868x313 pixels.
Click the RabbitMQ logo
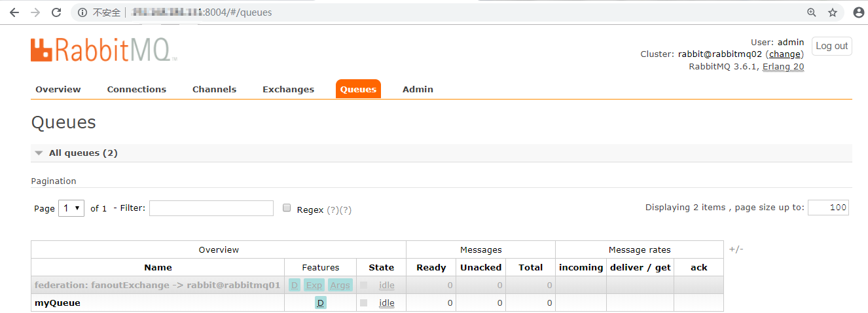(x=103, y=50)
